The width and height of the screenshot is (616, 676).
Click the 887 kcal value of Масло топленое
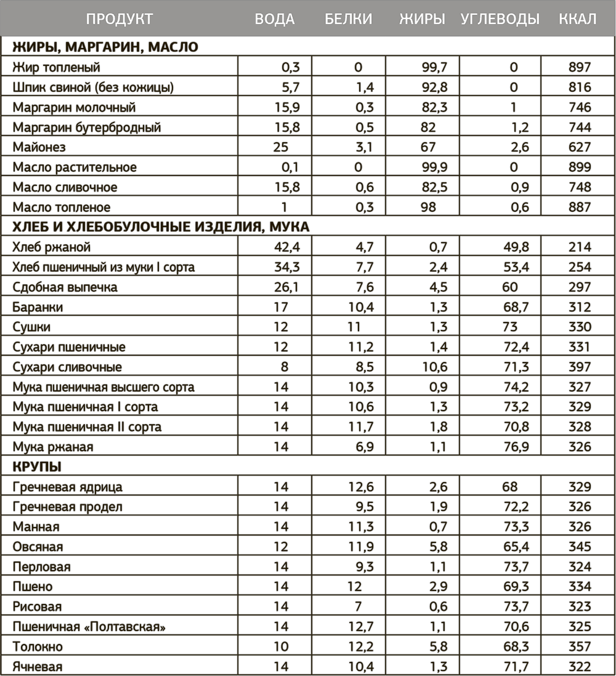pyautogui.click(x=579, y=207)
